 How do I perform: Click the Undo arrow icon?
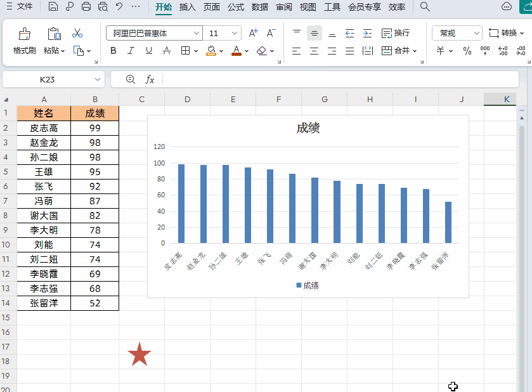[119, 6]
